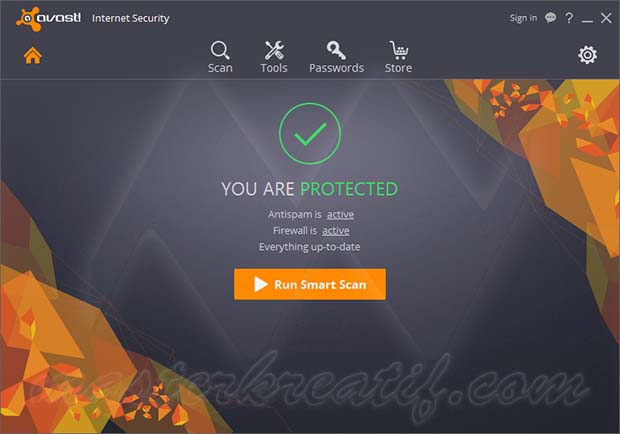Open the Passwords key icon
The width and height of the screenshot is (620, 434).
pyautogui.click(x=336, y=50)
